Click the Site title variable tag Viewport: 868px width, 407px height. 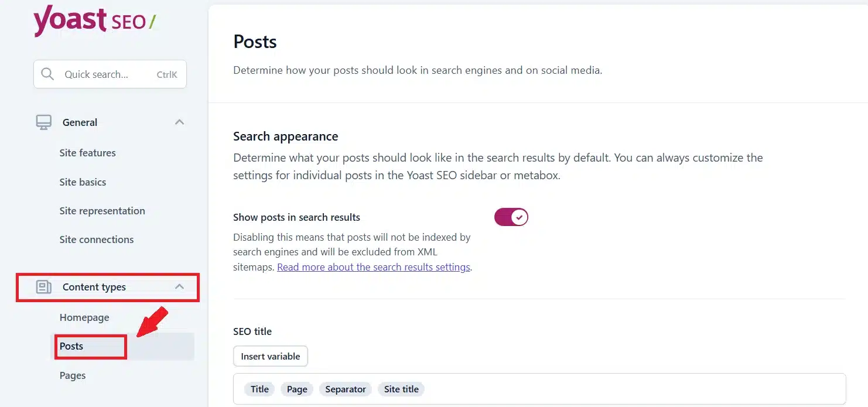[401, 388]
